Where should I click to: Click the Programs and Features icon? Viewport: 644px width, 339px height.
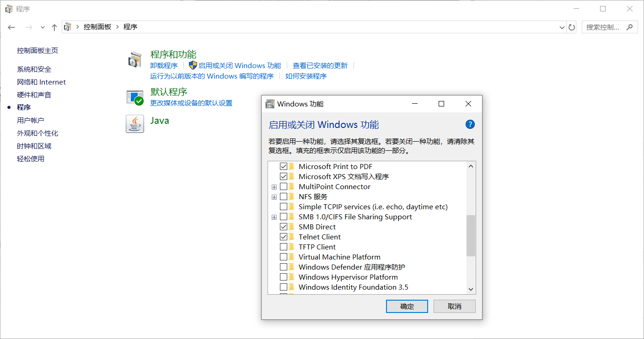[x=135, y=60]
